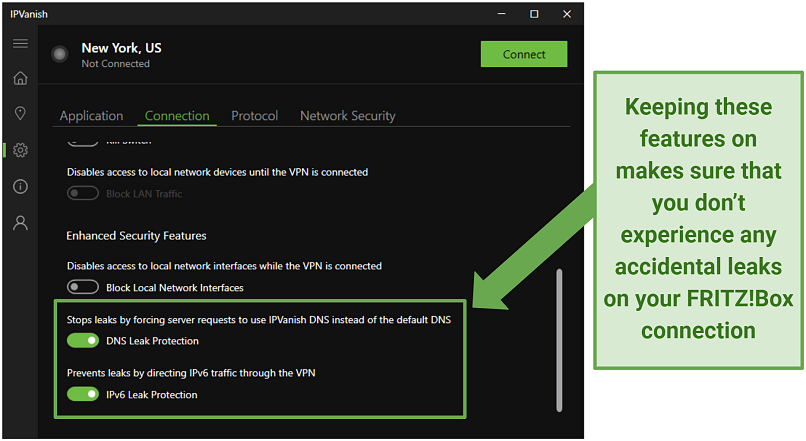Open the hamburger menu in the sidebar

pos(20,44)
